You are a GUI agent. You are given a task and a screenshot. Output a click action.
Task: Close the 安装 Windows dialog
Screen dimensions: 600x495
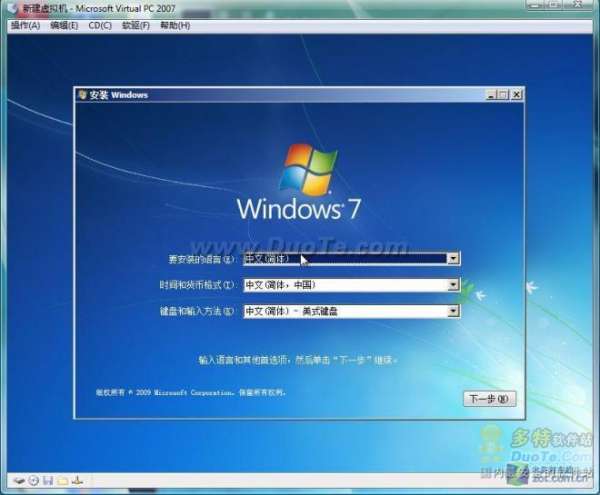516,94
